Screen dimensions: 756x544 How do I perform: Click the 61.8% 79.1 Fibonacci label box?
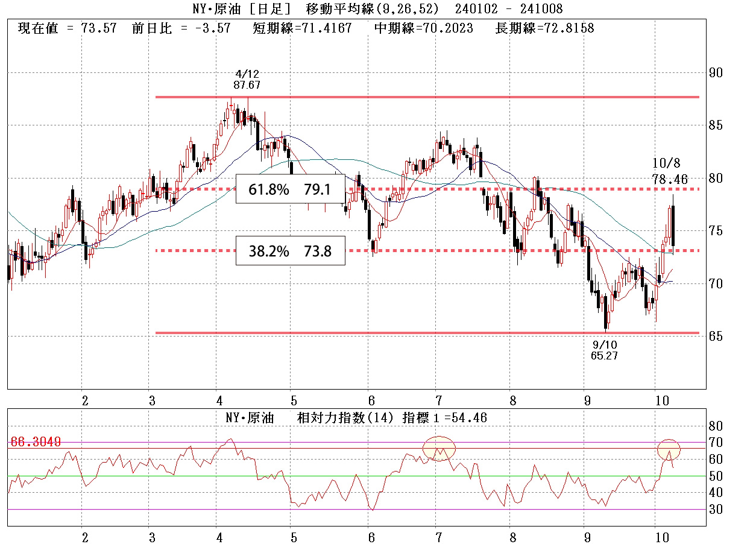[x=290, y=190]
